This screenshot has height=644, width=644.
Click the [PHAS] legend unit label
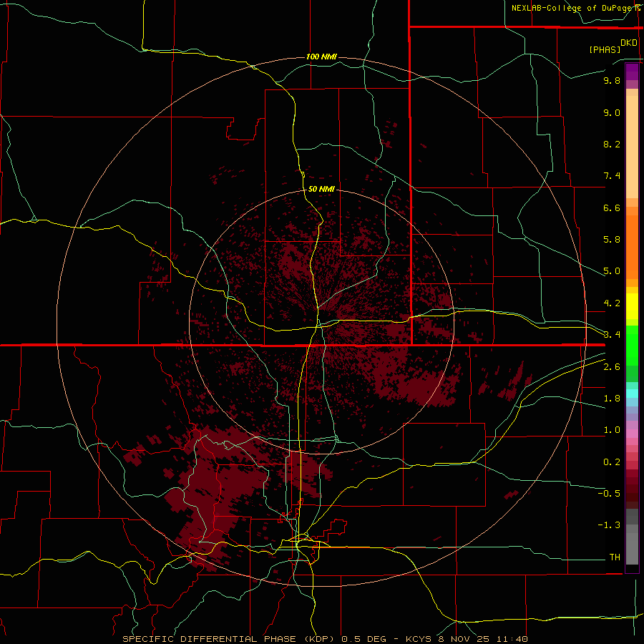click(x=605, y=49)
